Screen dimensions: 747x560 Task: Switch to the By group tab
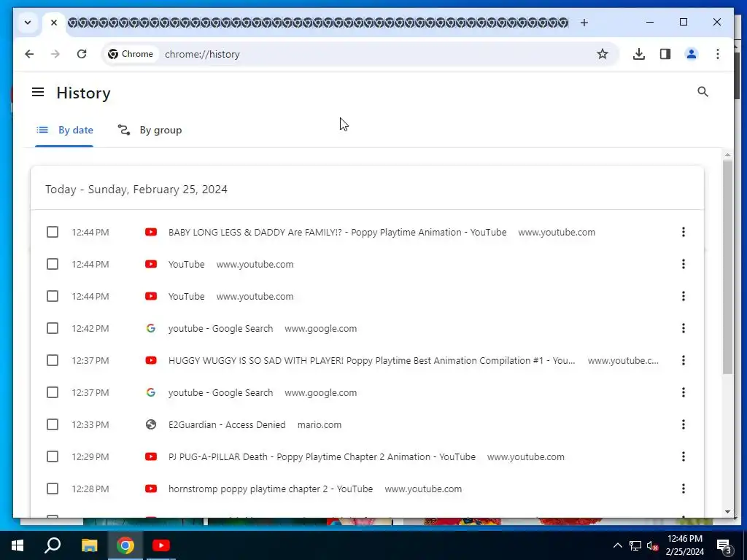coord(150,130)
